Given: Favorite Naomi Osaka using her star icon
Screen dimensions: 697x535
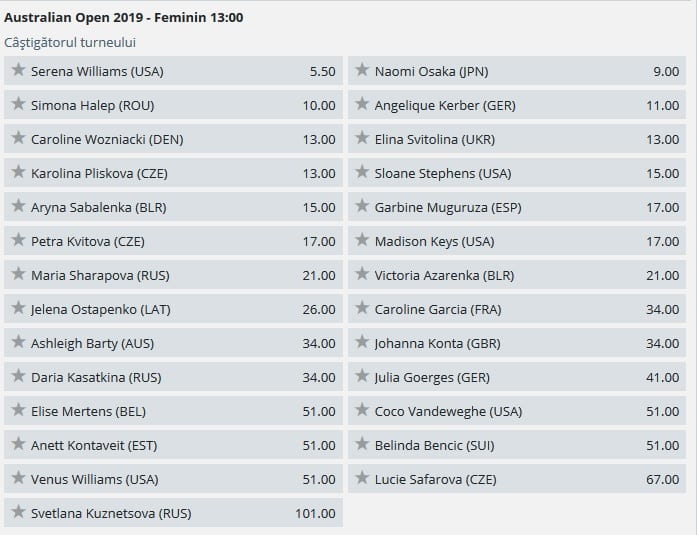Looking at the screenshot, I should 361,71.
